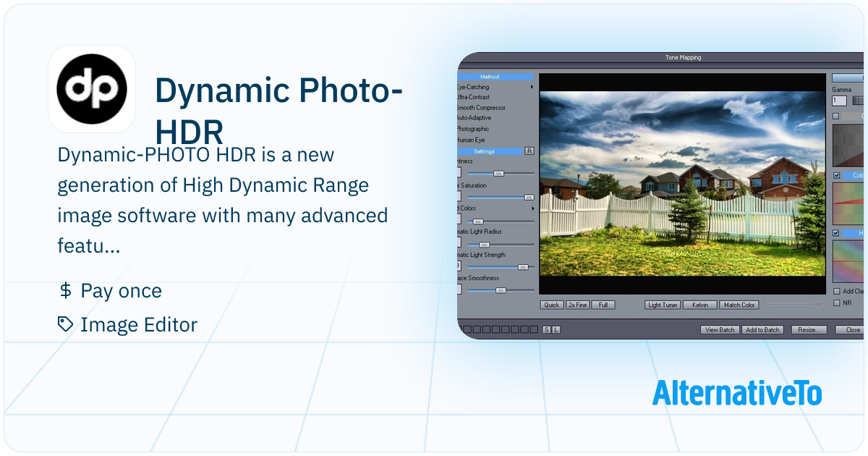Click the R reset button next to Settings
This screenshot has height=456, width=868.
coord(529,151)
